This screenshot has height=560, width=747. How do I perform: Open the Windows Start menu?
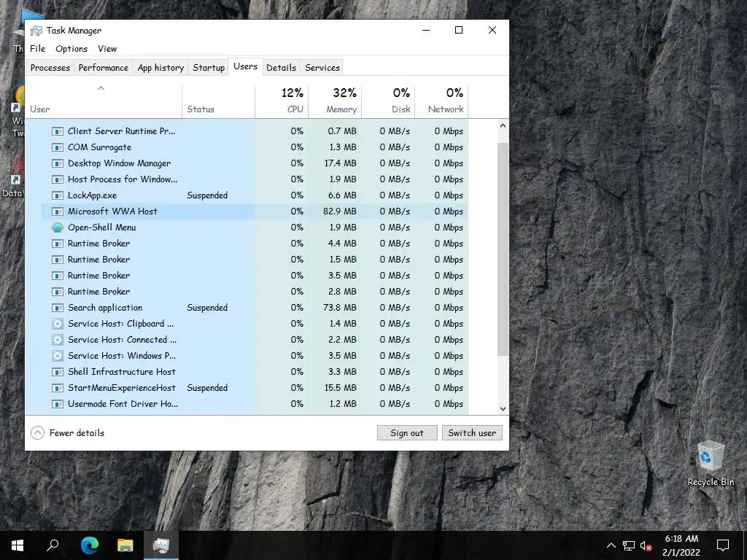[x=18, y=545]
